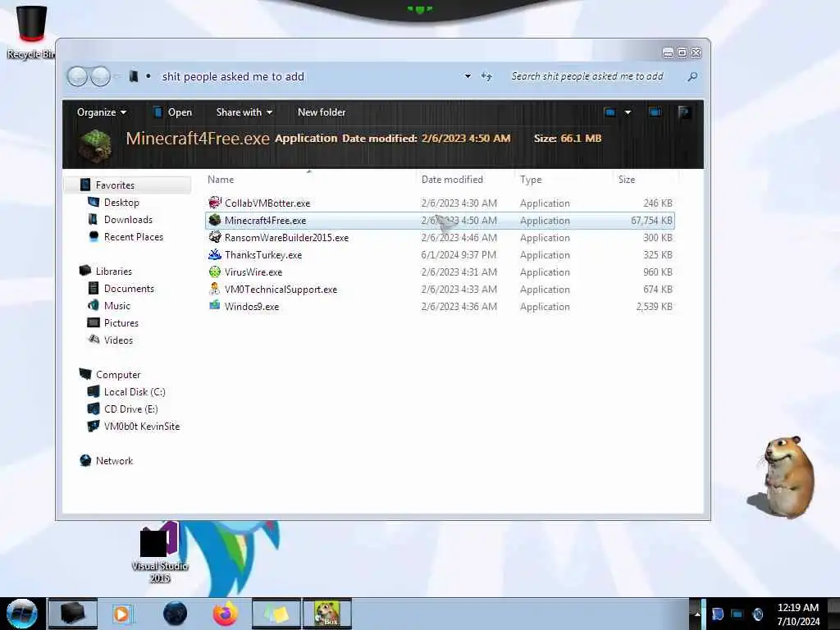Viewport: 840px width, 630px height.
Task: Click the New folder button
Action: pyautogui.click(x=322, y=112)
